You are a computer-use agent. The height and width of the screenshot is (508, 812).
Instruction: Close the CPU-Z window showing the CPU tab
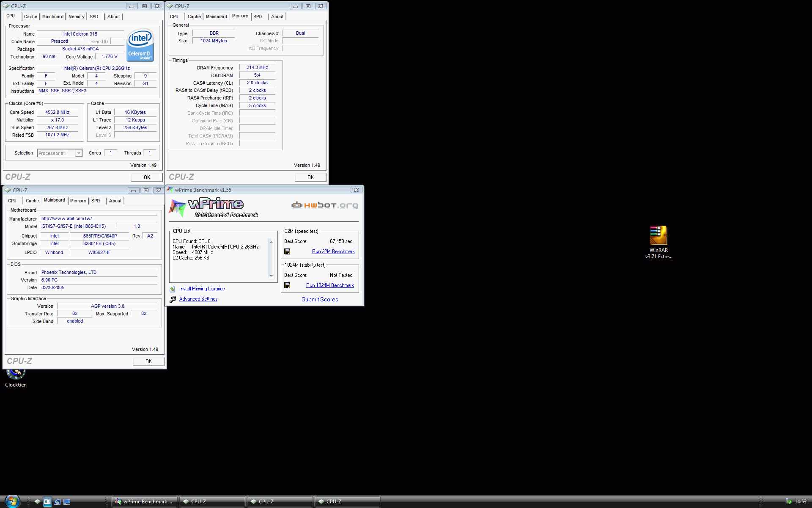pos(157,6)
